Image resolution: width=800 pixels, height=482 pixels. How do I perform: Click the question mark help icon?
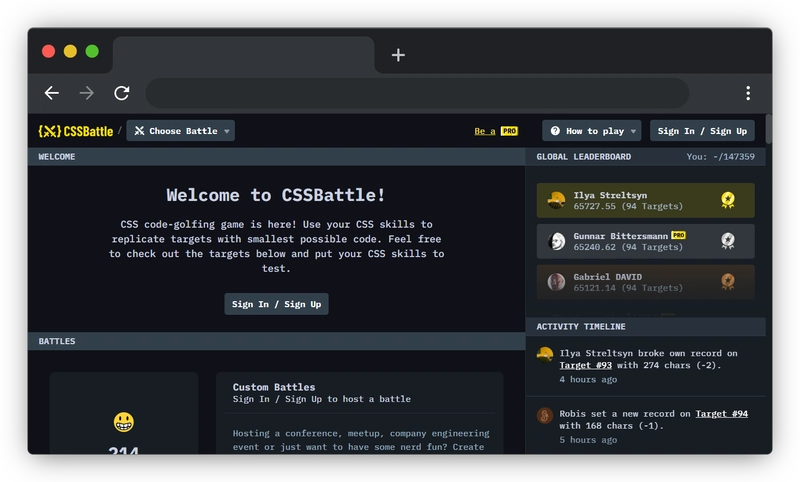[x=555, y=131]
